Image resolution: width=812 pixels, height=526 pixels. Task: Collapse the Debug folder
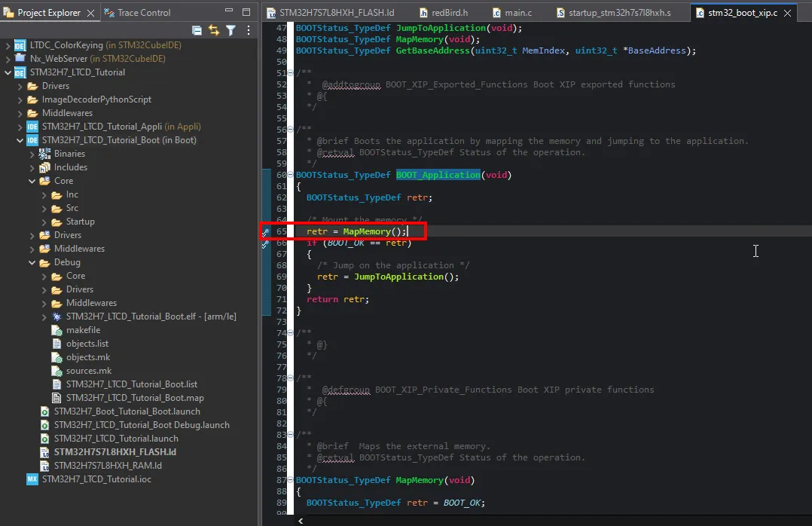pos(32,263)
